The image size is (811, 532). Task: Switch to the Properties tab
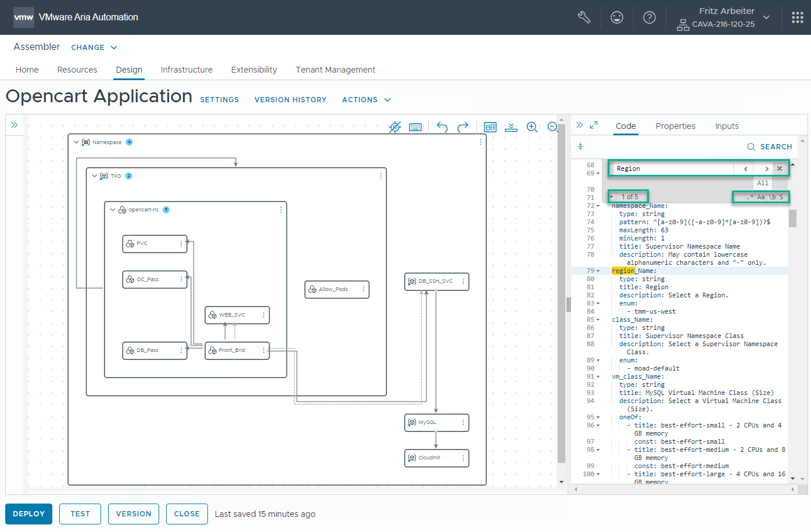click(x=675, y=126)
